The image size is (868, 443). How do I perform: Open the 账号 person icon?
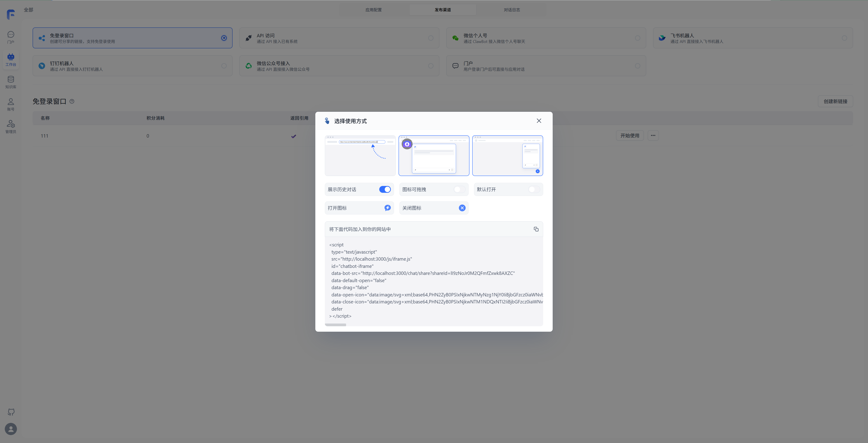coord(11,102)
